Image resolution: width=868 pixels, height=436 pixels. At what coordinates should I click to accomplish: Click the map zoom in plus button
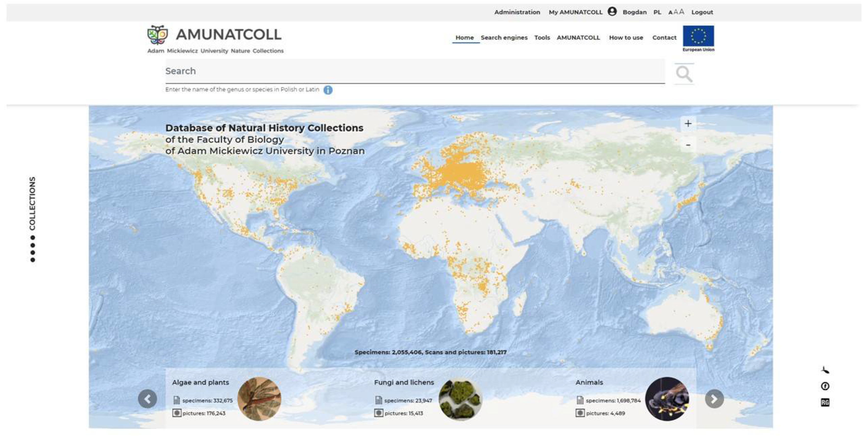[x=688, y=123]
